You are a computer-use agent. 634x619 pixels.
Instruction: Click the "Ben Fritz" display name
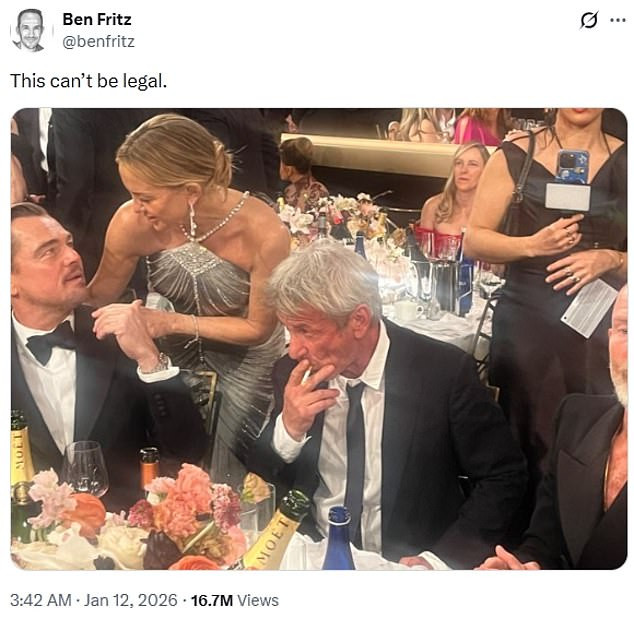(96, 19)
